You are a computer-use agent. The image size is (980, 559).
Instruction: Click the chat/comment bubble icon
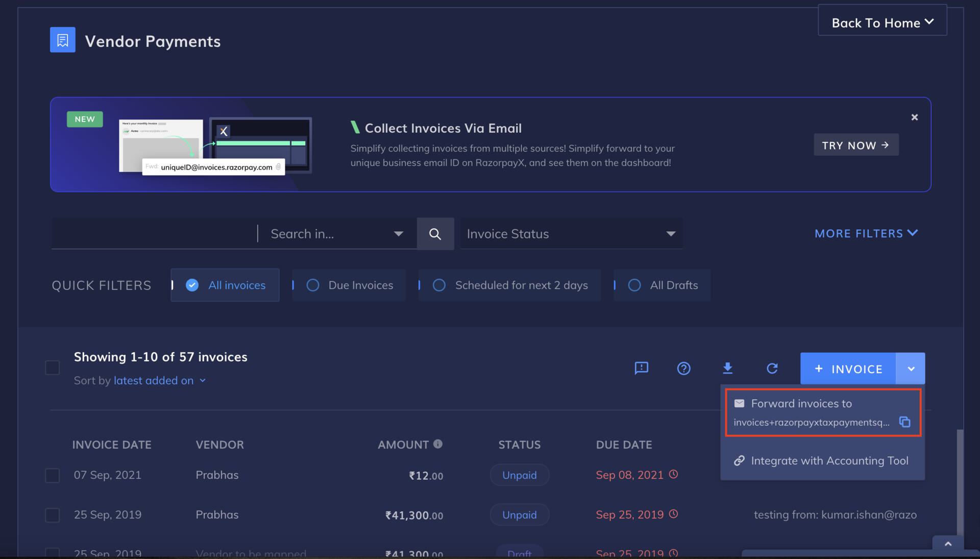[x=640, y=368]
